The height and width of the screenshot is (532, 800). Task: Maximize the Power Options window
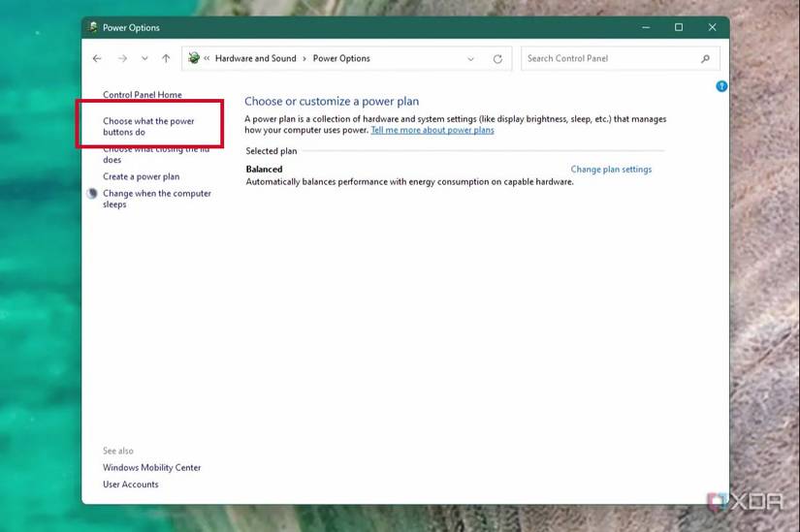point(679,27)
